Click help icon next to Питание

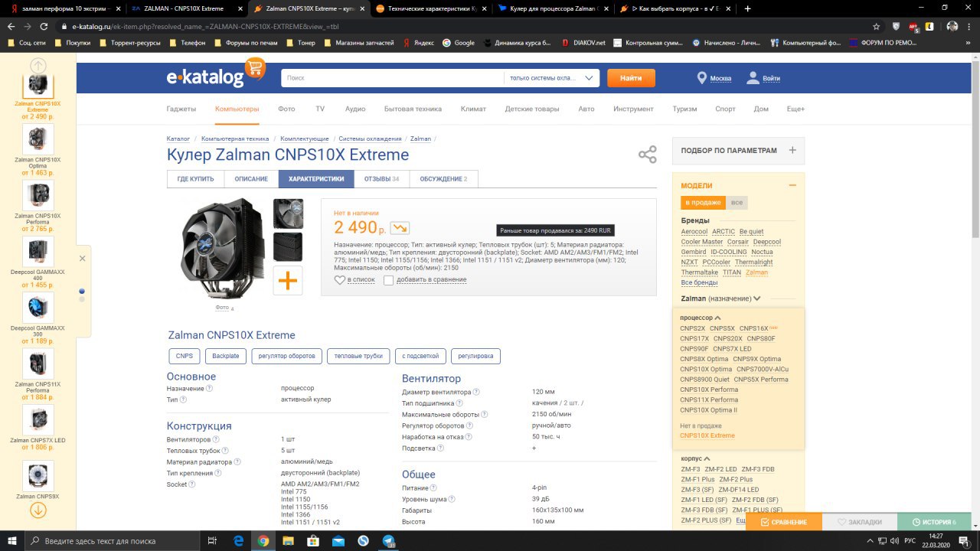(x=433, y=488)
